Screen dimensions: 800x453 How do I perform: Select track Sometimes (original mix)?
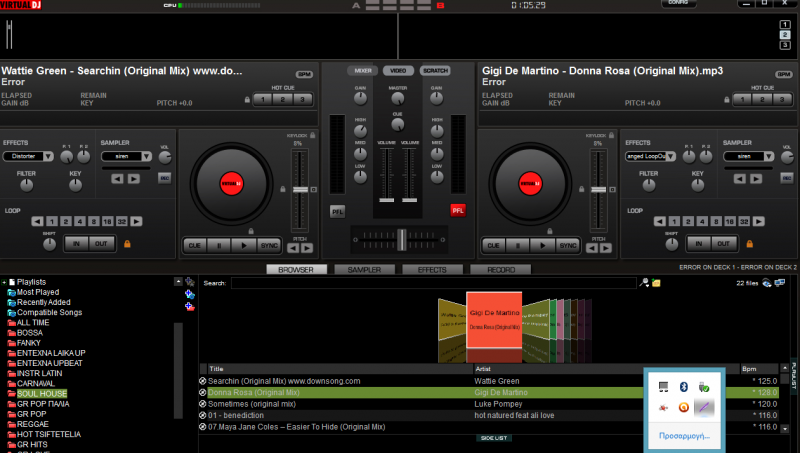pyautogui.click(x=252, y=404)
